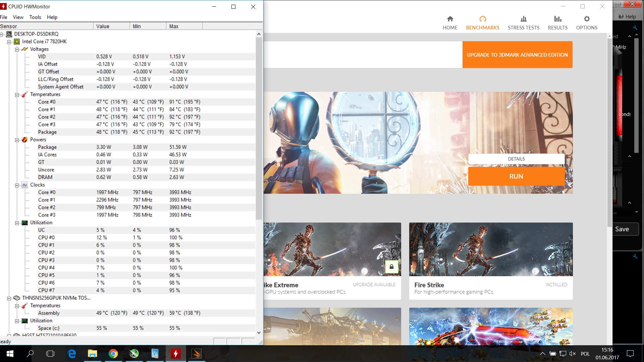Open 3DMark Home icon

[450, 19]
